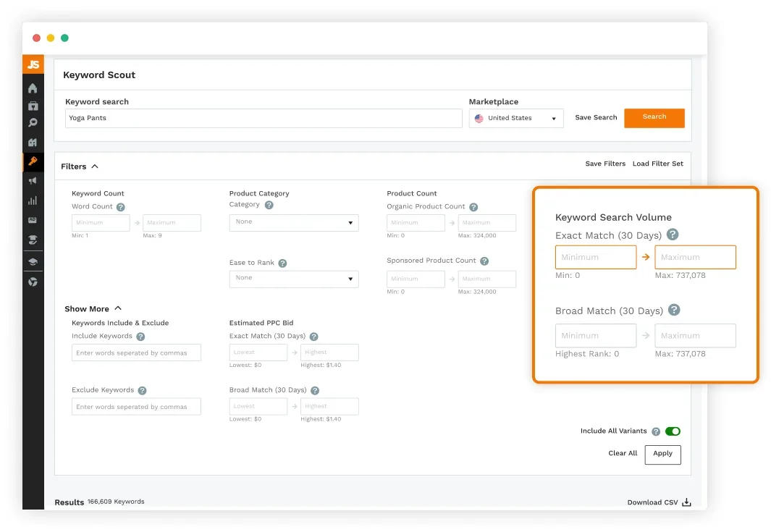Screen dimensions: 771x532
Task: Click Include Keywords text field
Action: coord(136,352)
